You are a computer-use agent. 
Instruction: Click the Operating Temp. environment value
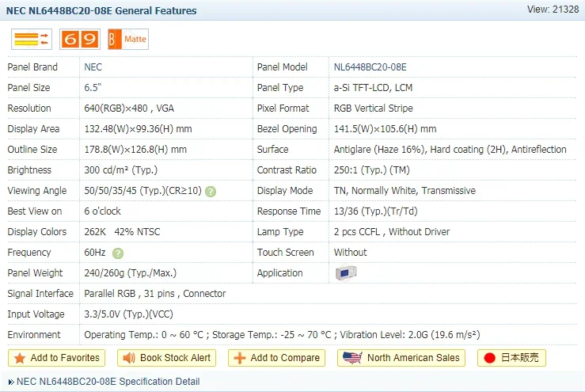(282, 334)
